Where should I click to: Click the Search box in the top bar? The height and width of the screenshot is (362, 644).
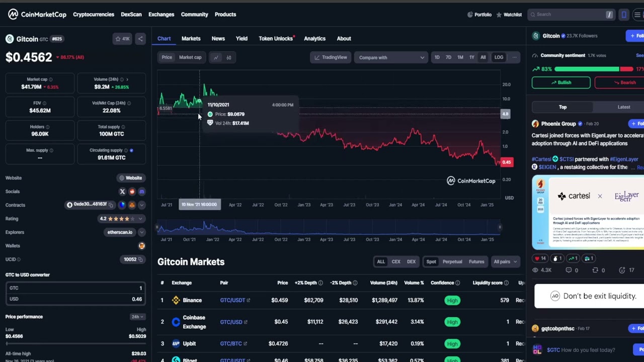tap(572, 15)
